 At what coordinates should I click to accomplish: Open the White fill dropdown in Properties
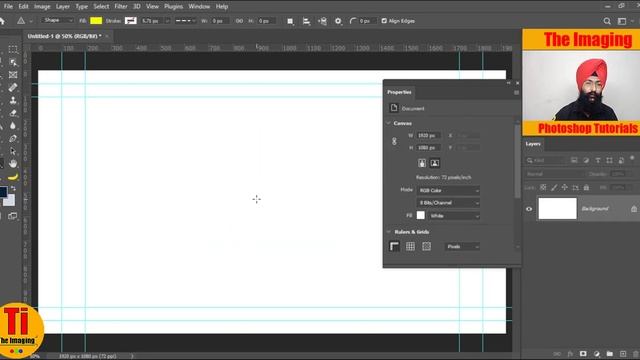pos(454,216)
